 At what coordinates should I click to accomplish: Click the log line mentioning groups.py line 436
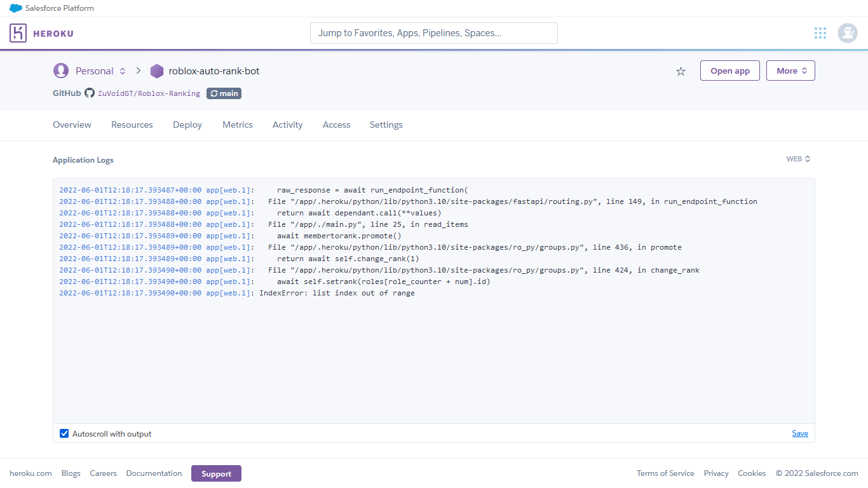pyautogui.click(x=370, y=247)
